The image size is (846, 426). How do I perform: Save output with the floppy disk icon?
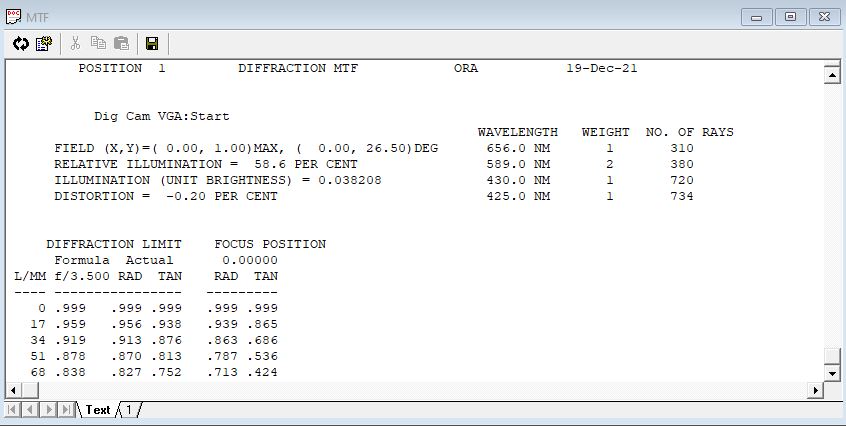tap(152, 44)
